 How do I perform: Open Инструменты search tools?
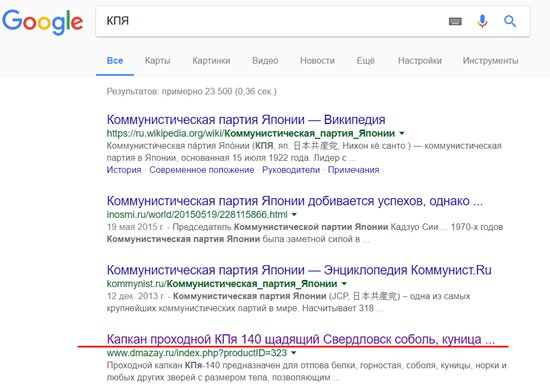click(x=490, y=61)
